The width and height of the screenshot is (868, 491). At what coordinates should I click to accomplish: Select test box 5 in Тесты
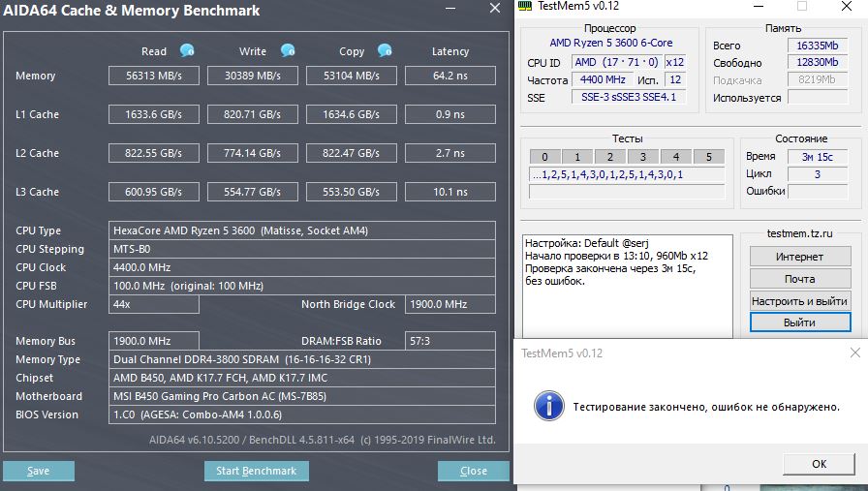coord(708,157)
